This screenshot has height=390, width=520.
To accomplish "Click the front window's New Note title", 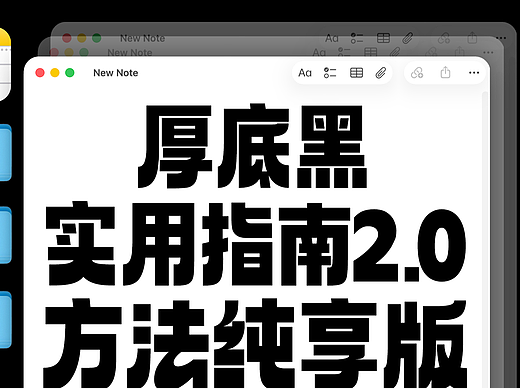I will 116,73.
